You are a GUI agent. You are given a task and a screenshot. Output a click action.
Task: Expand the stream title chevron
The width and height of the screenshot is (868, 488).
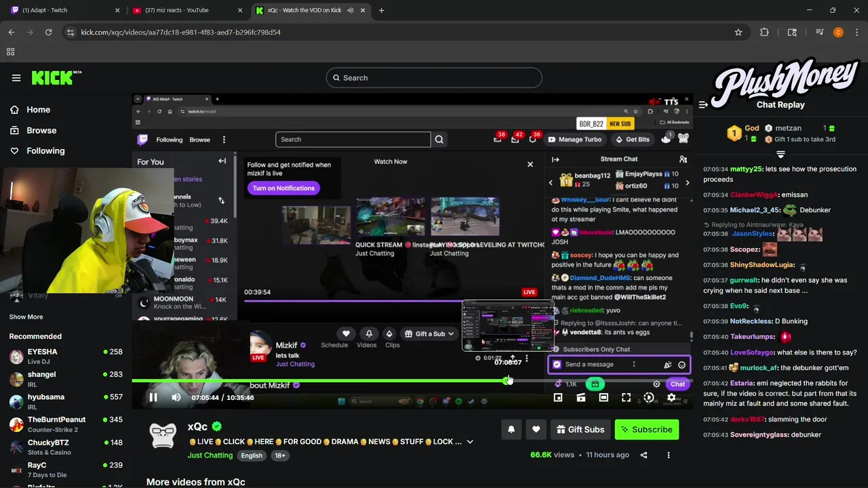pos(470,442)
